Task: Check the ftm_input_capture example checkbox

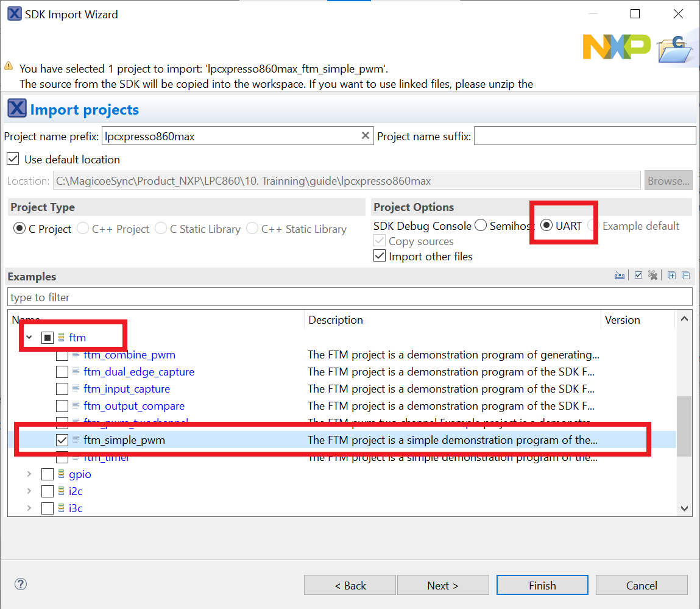Action: (x=62, y=389)
